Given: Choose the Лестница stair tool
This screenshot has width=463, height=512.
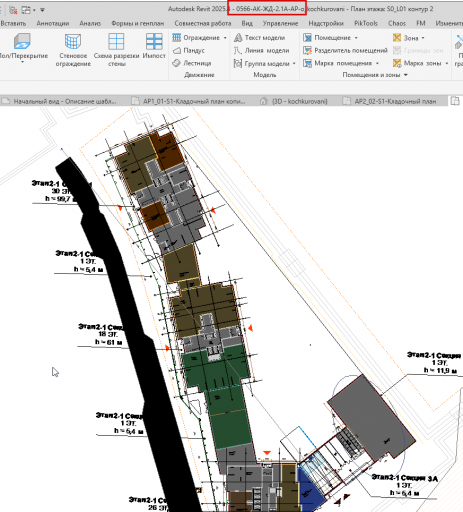Looking at the screenshot, I should click(192, 63).
